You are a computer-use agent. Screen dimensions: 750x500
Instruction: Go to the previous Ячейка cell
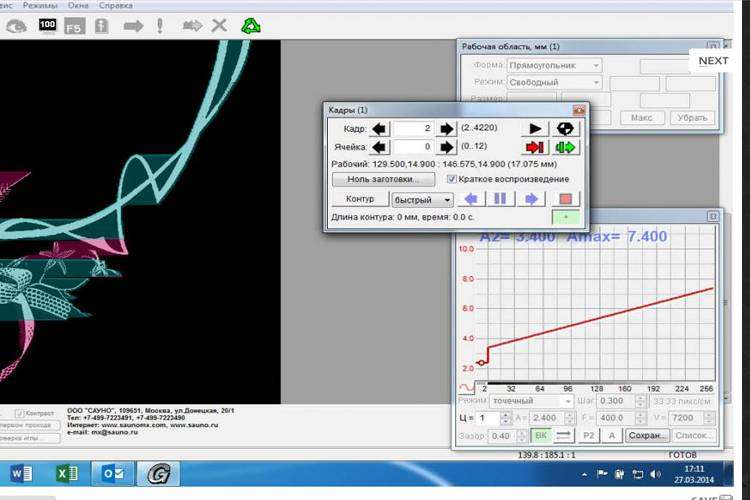[x=380, y=147]
